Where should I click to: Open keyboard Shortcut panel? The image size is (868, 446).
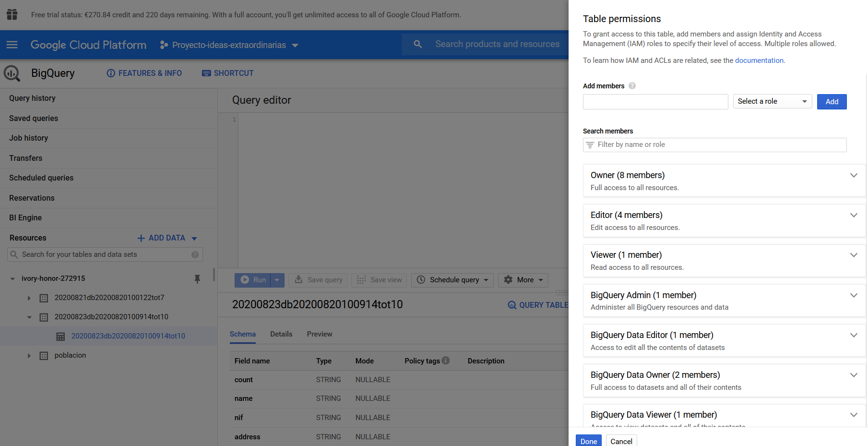coord(228,73)
